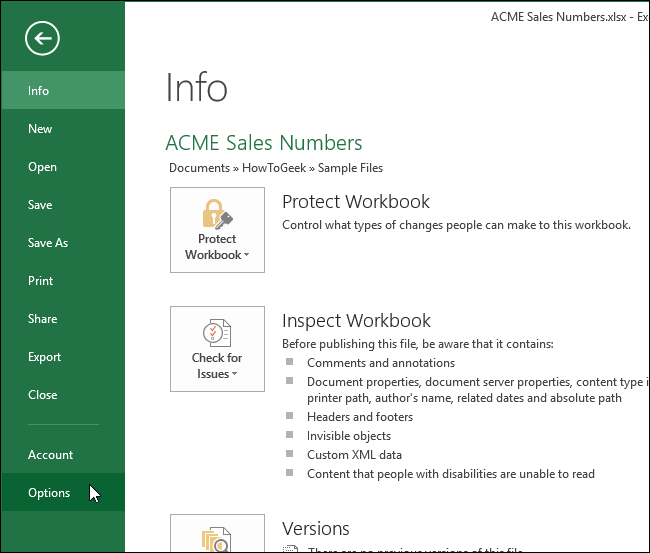Click the 'Content that people with disabilities' item
The width and height of the screenshot is (650, 553).
pyautogui.click(x=451, y=474)
